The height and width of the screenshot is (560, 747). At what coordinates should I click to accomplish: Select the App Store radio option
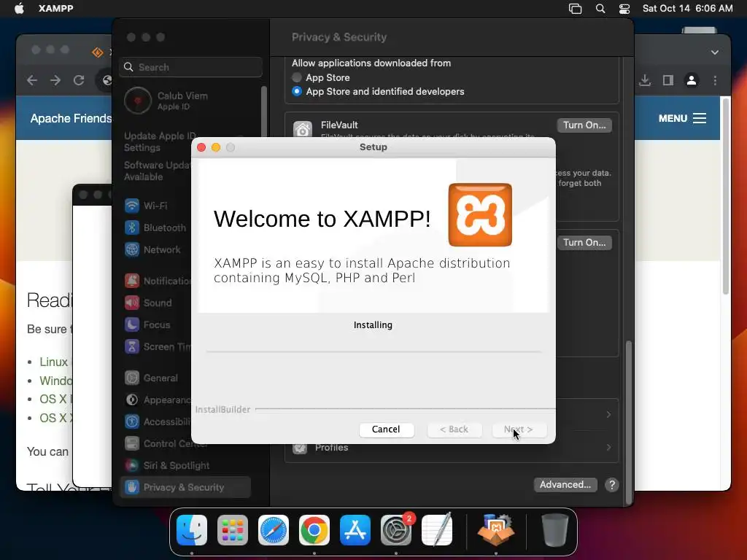tap(297, 77)
